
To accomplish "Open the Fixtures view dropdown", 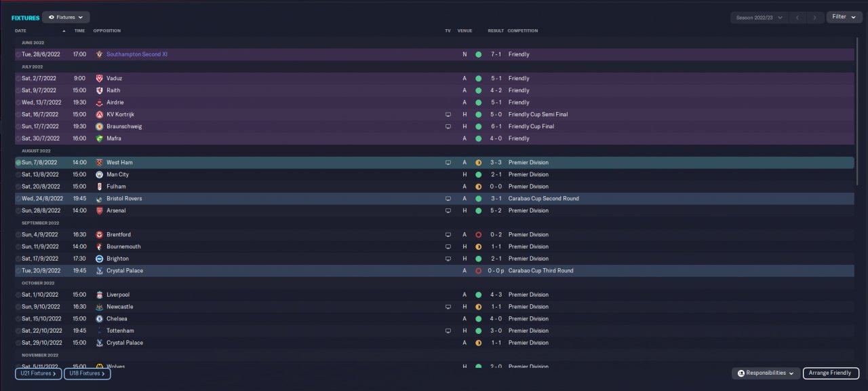I will pyautogui.click(x=66, y=17).
